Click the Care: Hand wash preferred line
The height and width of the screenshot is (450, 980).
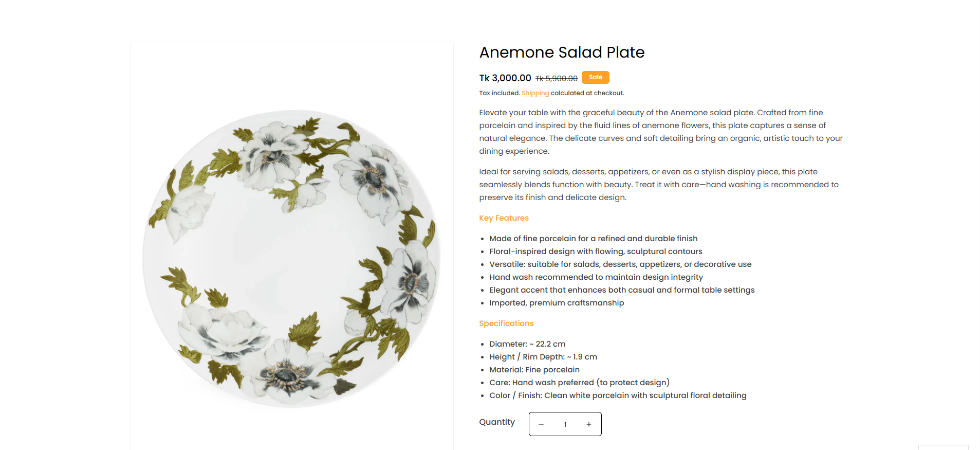579,383
